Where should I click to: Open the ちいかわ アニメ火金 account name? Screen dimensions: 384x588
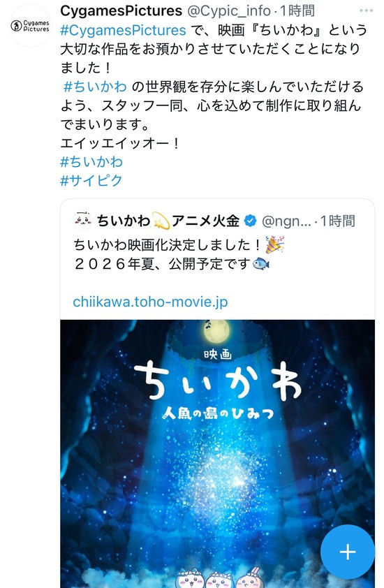click(168, 221)
